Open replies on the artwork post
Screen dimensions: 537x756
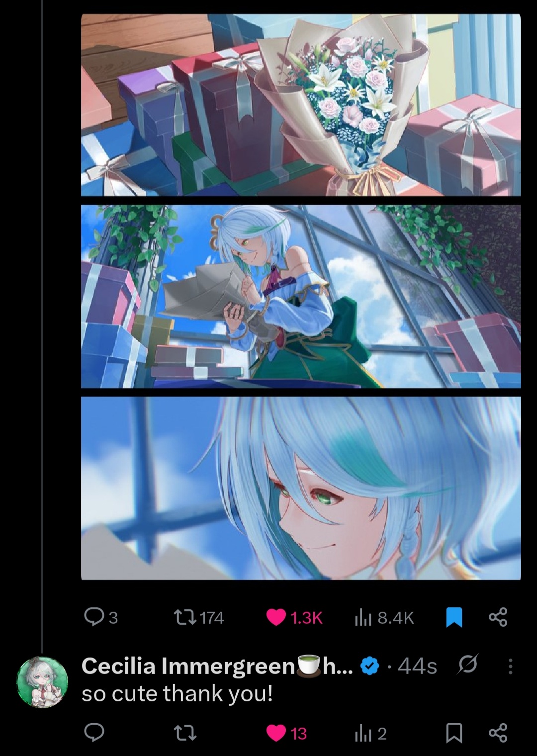(x=101, y=617)
